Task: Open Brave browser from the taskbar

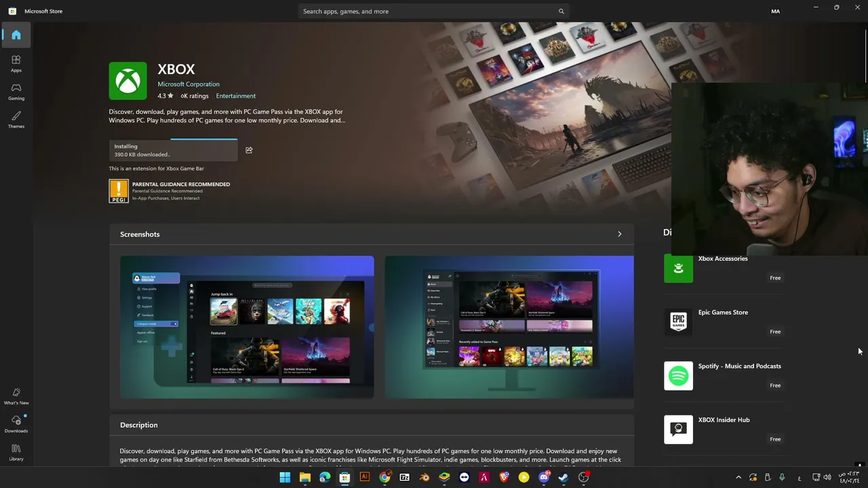Action: click(504, 477)
